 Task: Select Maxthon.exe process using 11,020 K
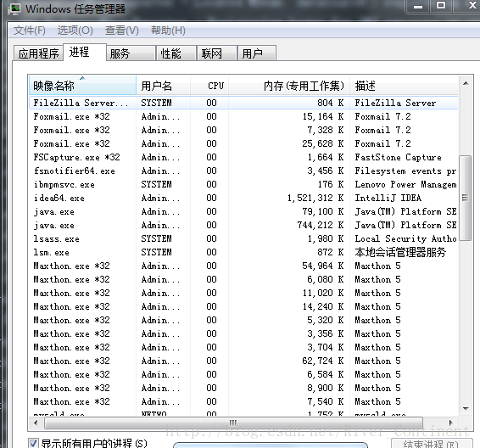(243, 293)
